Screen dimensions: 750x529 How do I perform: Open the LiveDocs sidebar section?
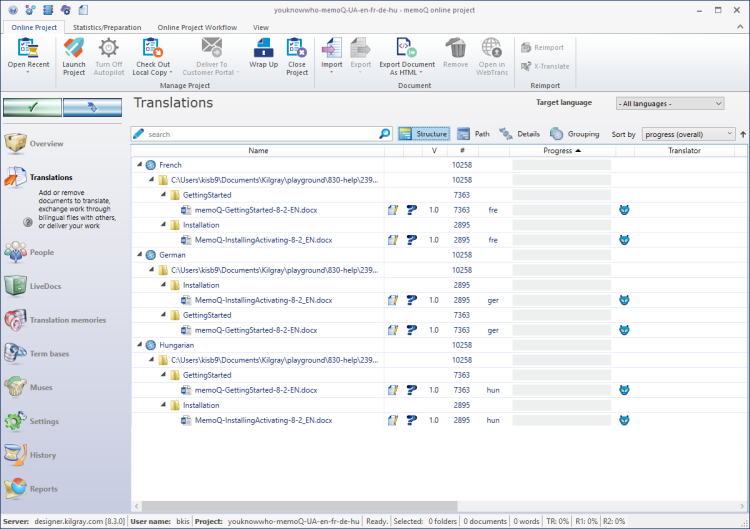click(45, 286)
